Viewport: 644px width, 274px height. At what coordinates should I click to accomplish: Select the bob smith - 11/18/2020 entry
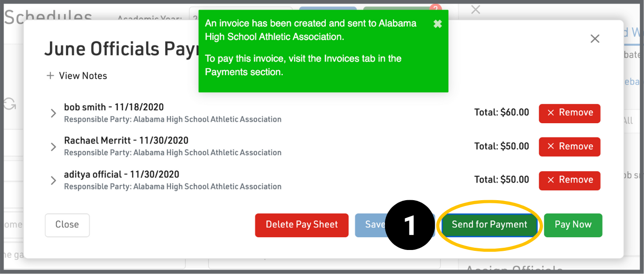[114, 107]
